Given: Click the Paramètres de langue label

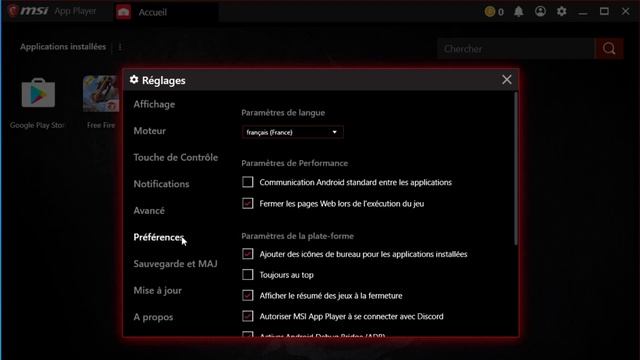Looking at the screenshot, I should pyautogui.click(x=283, y=113).
